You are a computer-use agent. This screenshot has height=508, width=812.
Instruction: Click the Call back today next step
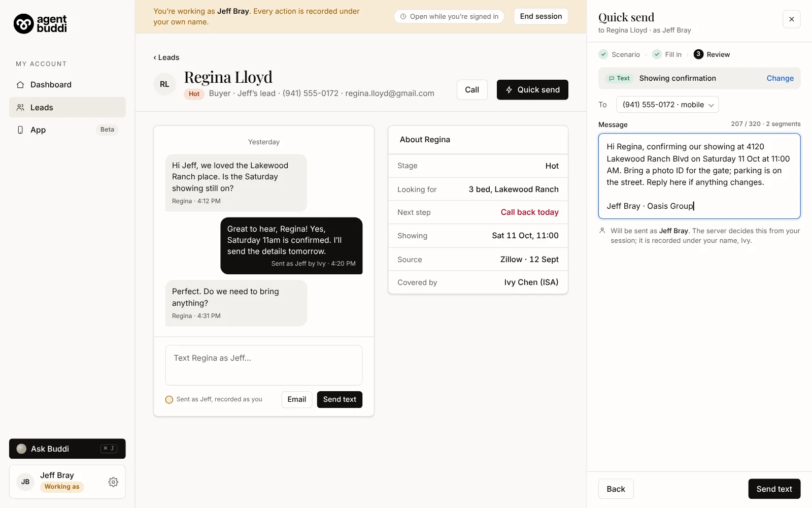click(x=529, y=212)
